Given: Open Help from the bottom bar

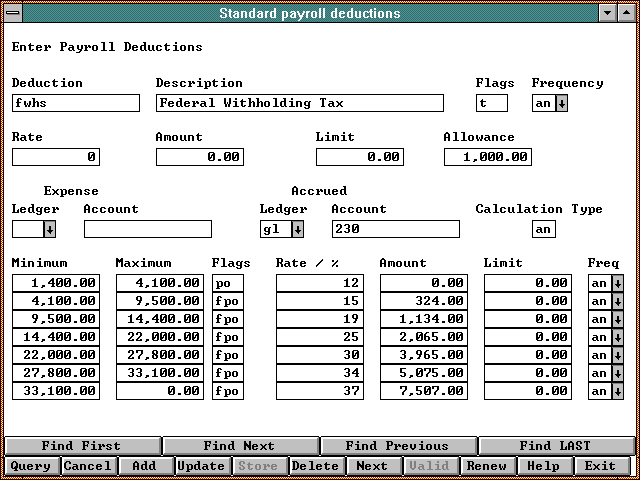Looking at the screenshot, I should [x=543, y=466].
